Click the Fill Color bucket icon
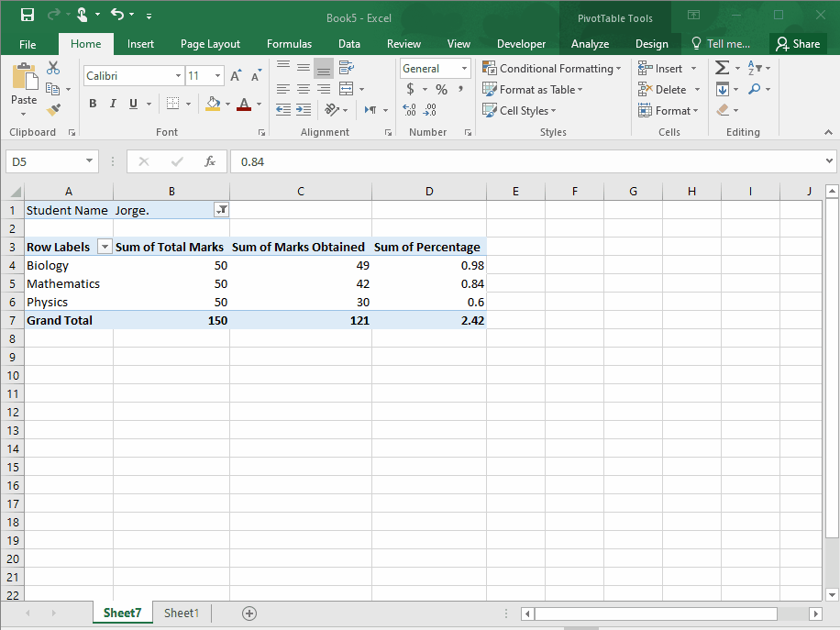840x630 pixels. point(212,103)
